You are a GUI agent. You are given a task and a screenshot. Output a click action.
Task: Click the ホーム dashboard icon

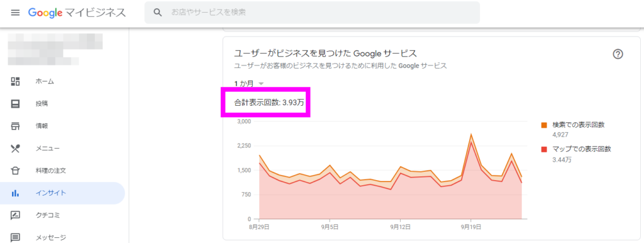pyautogui.click(x=15, y=81)
